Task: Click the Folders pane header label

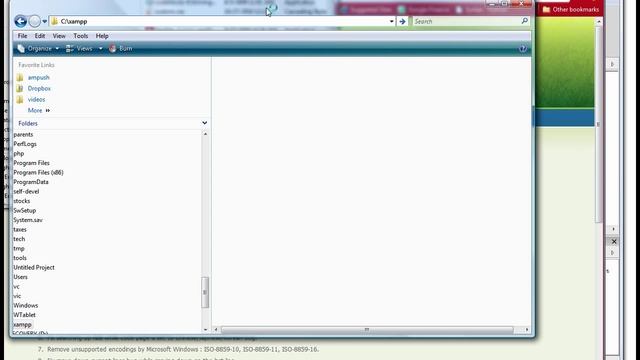Action: point(28,123)
